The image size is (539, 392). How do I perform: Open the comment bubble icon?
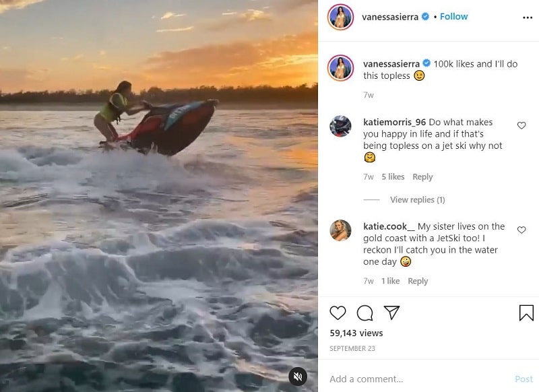(364, 313)
